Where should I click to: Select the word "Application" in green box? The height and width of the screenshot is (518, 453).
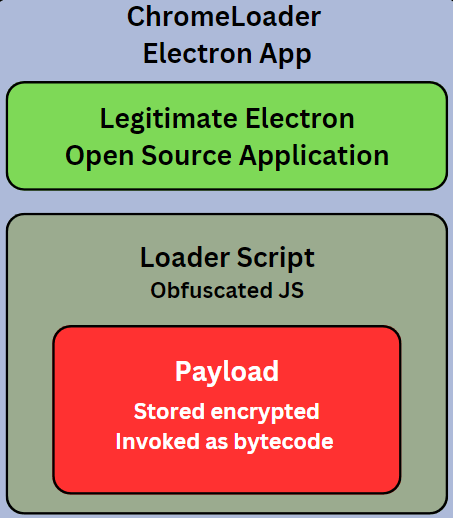tap(314, 156)
